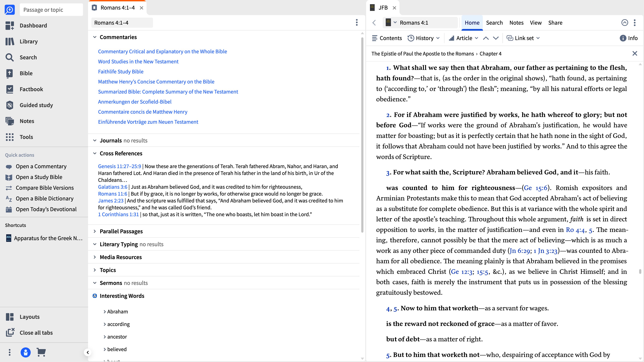The height and width of the screenshot is (362, 644).
Task: Open the Share tab in JFB
Action: (x=555, y=23)
